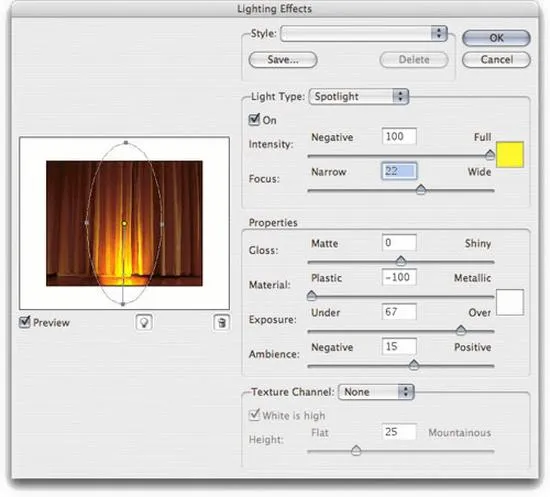Click the Save... button
The image size is (550, 497).
click(283, 60)
